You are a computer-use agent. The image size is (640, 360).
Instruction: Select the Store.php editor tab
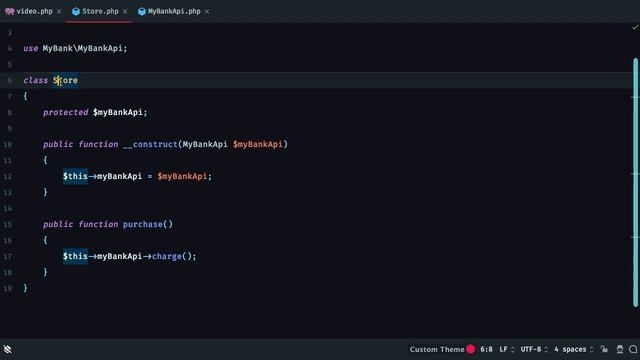(100, 11)
